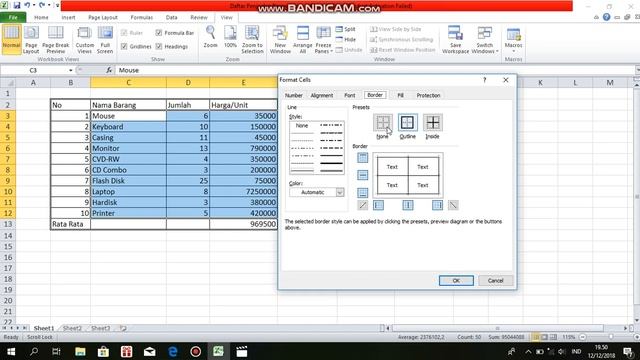Click Zoom to Selection
Screen dimensions: 640x360
click(252, 39)
